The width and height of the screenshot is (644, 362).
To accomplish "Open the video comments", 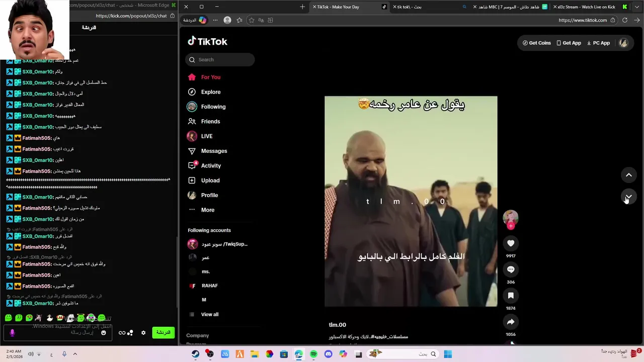I will pyautogui.click(x=511, y=269).
